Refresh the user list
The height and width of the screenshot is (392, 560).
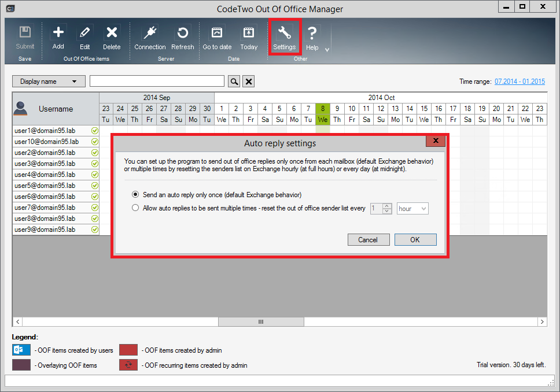[182, 37]
